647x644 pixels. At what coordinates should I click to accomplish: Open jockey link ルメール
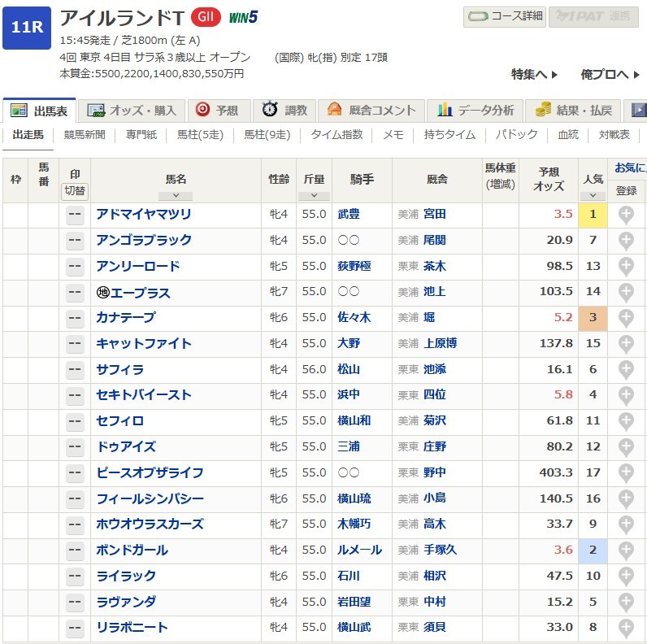(359, 550)
